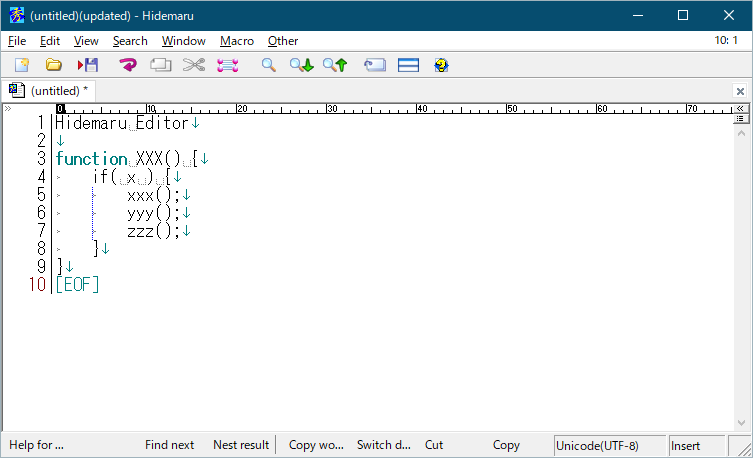Save the document with floppy disk icon
This screenshot has height=458, width=753.
coord(88,65)
